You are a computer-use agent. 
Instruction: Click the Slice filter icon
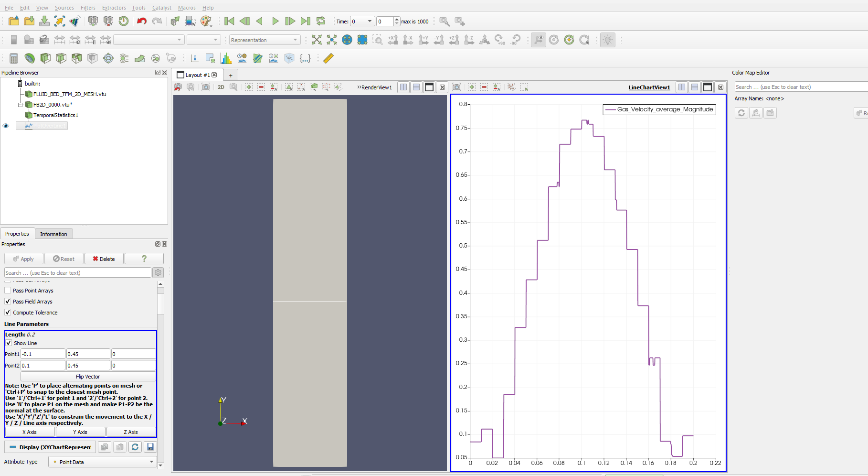tap(61, 58)
